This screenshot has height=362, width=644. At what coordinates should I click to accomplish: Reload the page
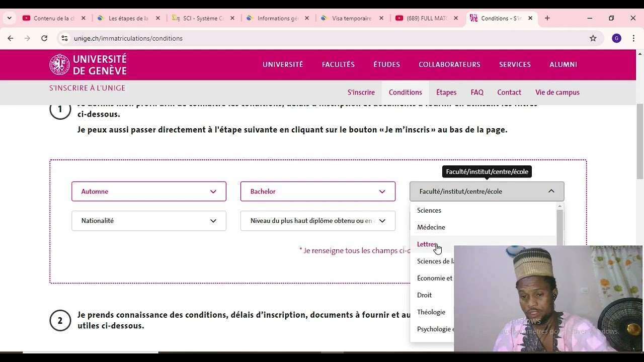(x=44, y=38)
